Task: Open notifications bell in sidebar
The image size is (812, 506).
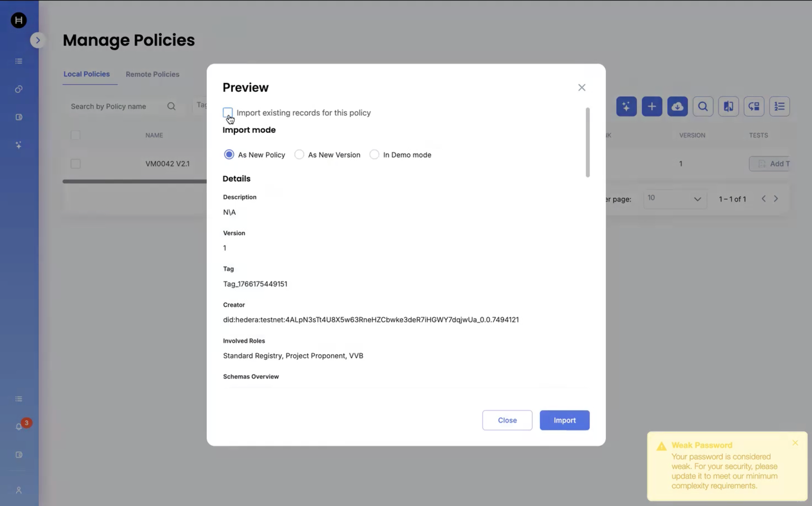Action: [x=19, y=426]
